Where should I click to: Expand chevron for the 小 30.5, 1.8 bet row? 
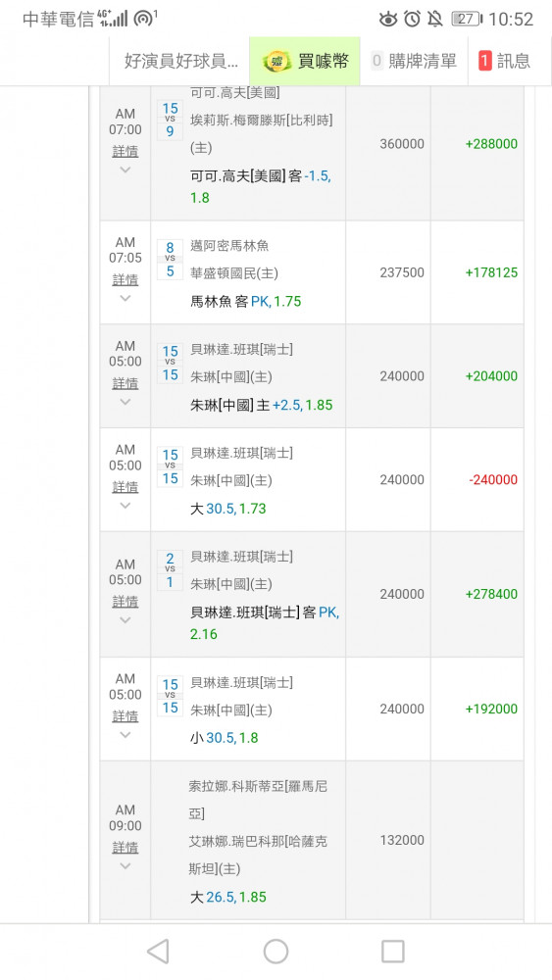tap(125, 735)
